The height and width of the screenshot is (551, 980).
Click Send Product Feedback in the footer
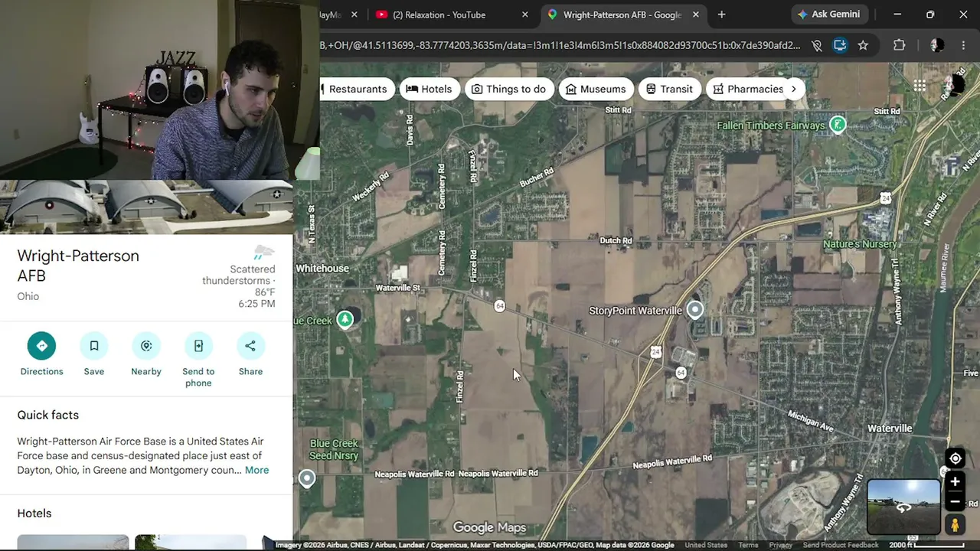tap(841, 545)
